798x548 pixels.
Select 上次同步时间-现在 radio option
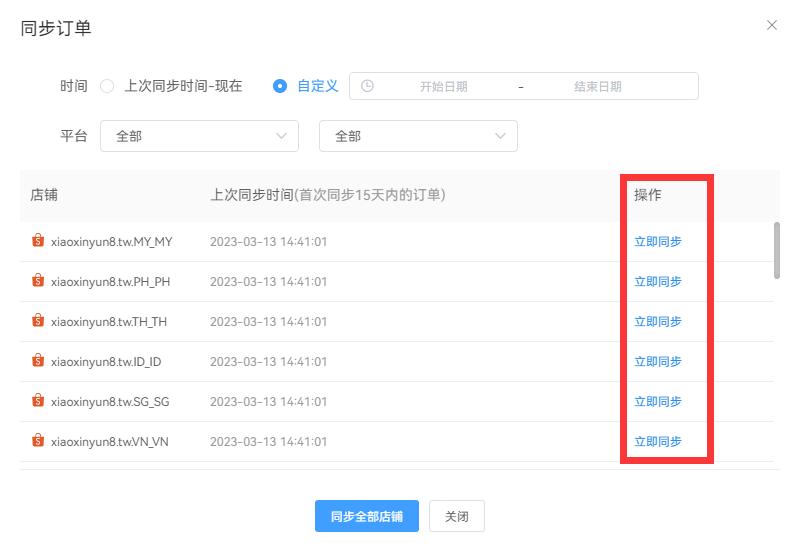click(107, 86)
